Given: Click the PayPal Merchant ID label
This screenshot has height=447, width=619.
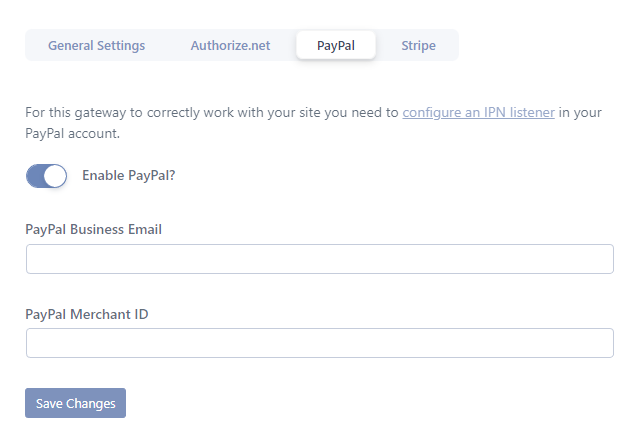Looking at the screenshot, I should coord(87,314).
